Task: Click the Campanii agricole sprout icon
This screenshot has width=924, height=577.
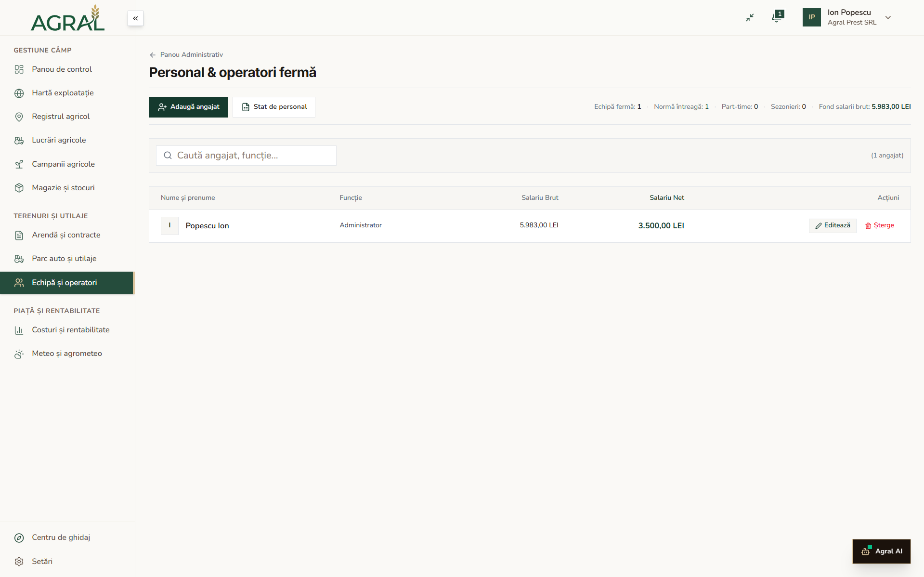Action: (x=19, y=164)
